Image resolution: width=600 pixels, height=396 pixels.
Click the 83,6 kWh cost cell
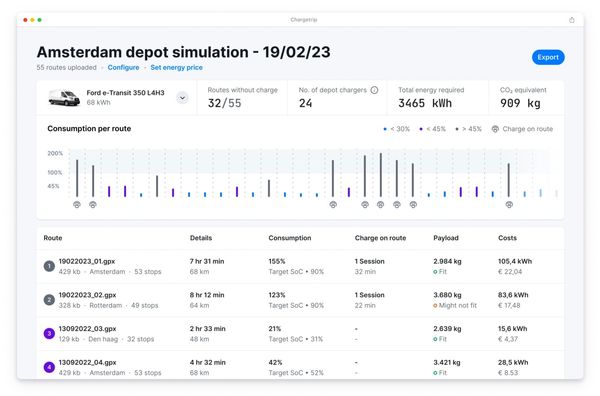(513, 295)
